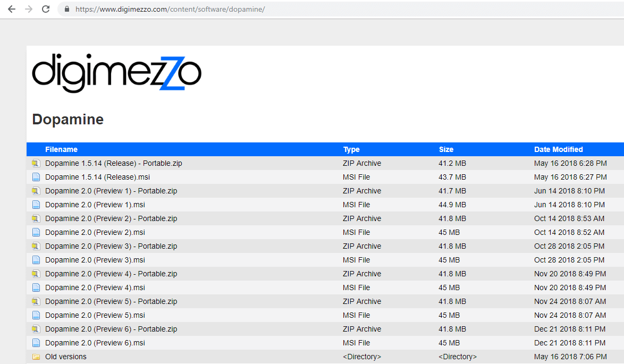Viewport: 624px width, 364px height.
Task: Click the Old versions folder icon
Action: coord(36,357)
